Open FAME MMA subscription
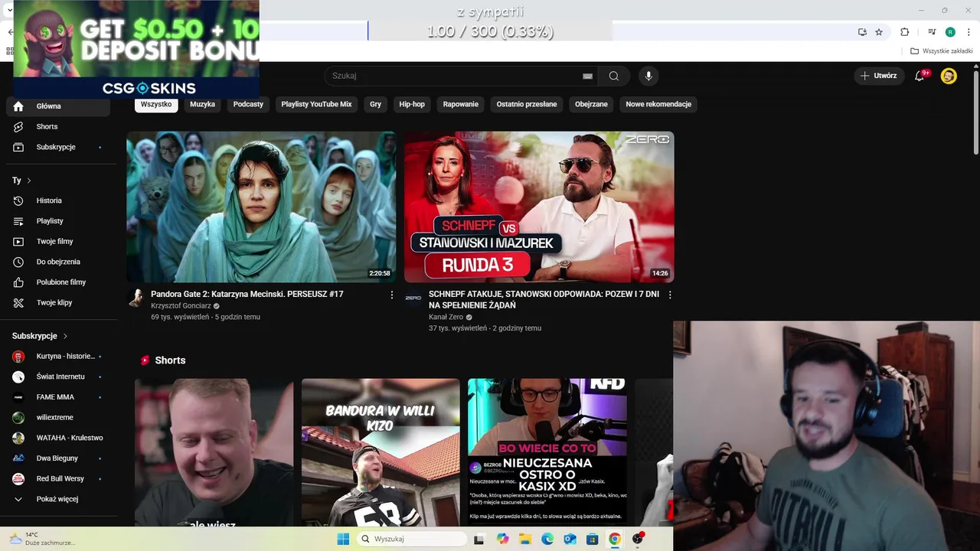Viewport: 980px width, 551px height. click(x=58, y=397)
